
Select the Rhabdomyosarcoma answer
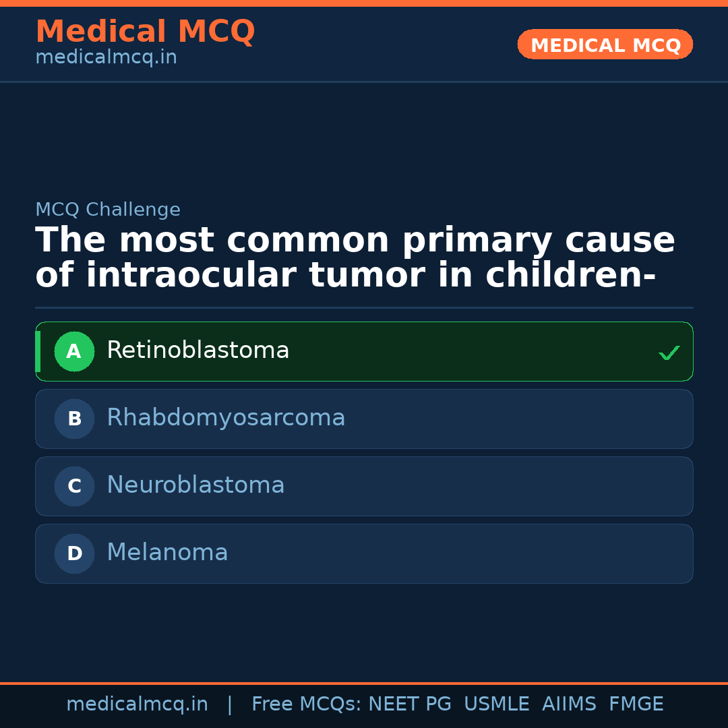(226, 418)
